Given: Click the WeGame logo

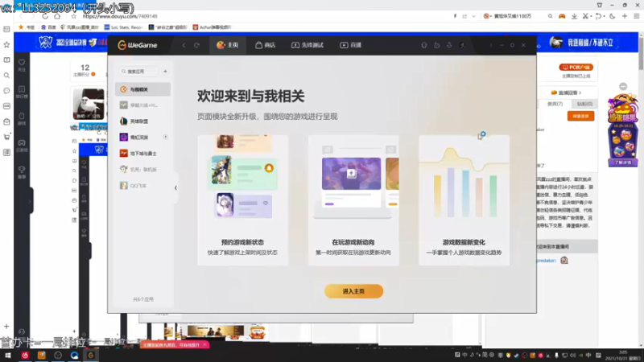Looking at the screenshot, I should [x=138, y=45].
